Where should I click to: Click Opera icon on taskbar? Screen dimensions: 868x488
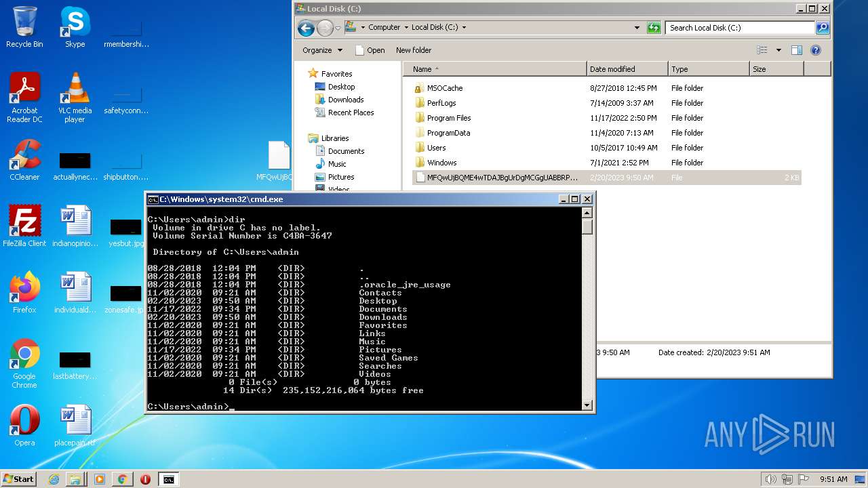coord(145,479)
